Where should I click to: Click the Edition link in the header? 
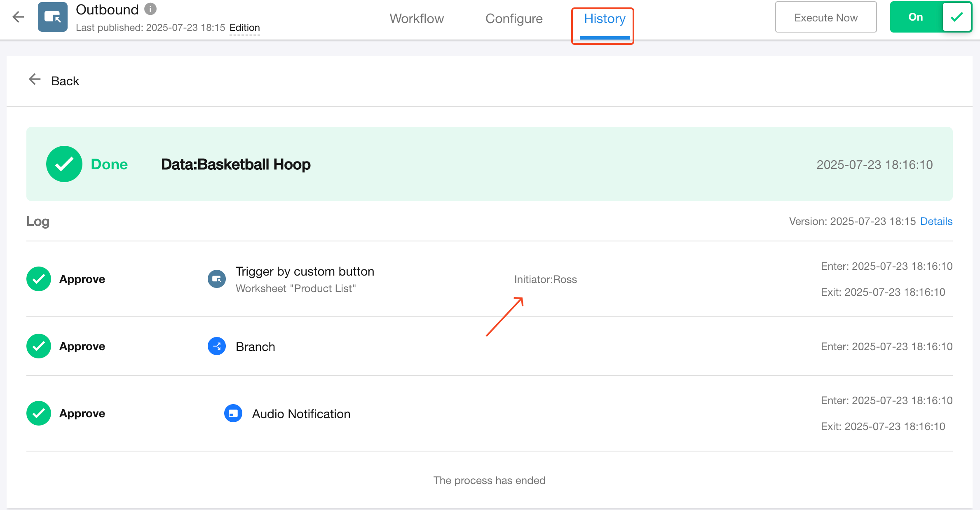click(x=245, y=28)
